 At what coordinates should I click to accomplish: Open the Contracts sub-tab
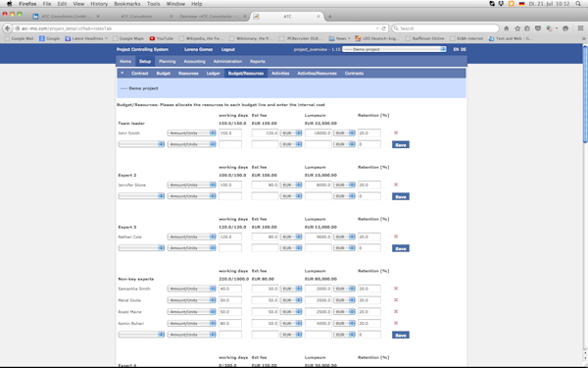[x=354, y=74]
